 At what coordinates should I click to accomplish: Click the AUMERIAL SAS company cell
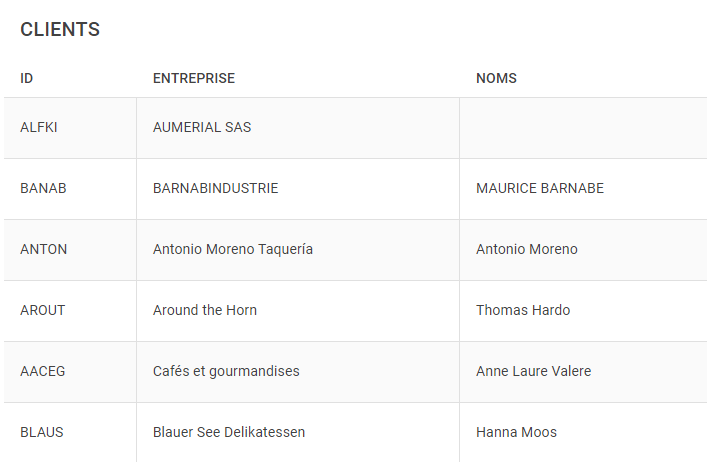[202, 128]
